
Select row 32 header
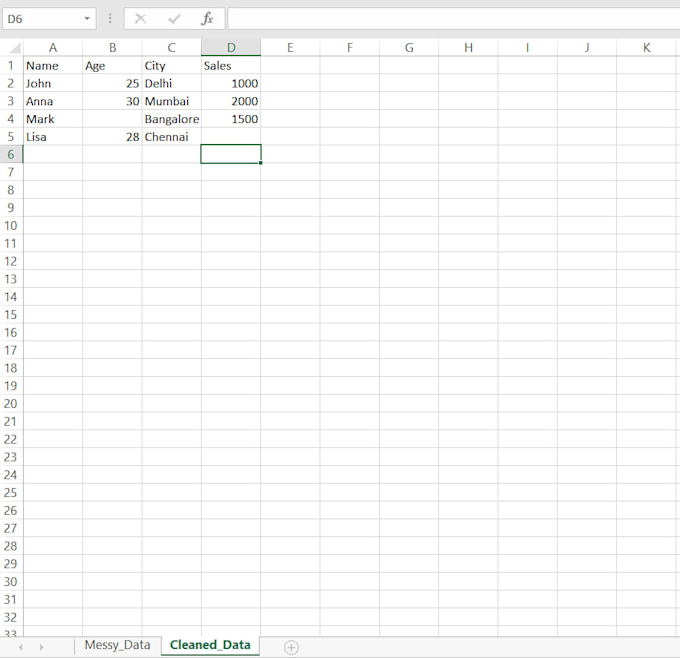coord(11,617)
